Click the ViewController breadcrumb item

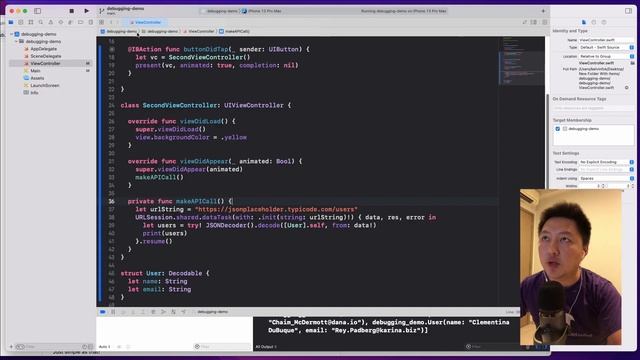(199, 31)
